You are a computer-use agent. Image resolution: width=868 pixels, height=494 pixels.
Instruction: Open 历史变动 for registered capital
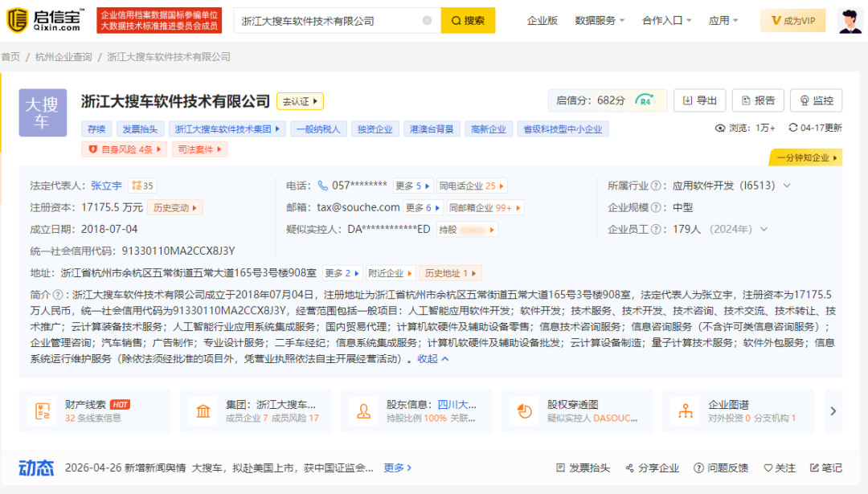[174, 208]
